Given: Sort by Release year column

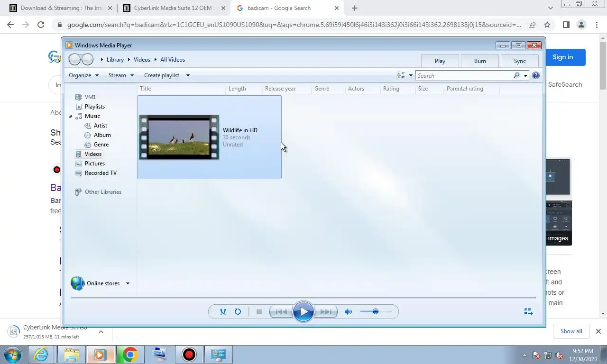Looking at the screenshot, I should 286,89.
